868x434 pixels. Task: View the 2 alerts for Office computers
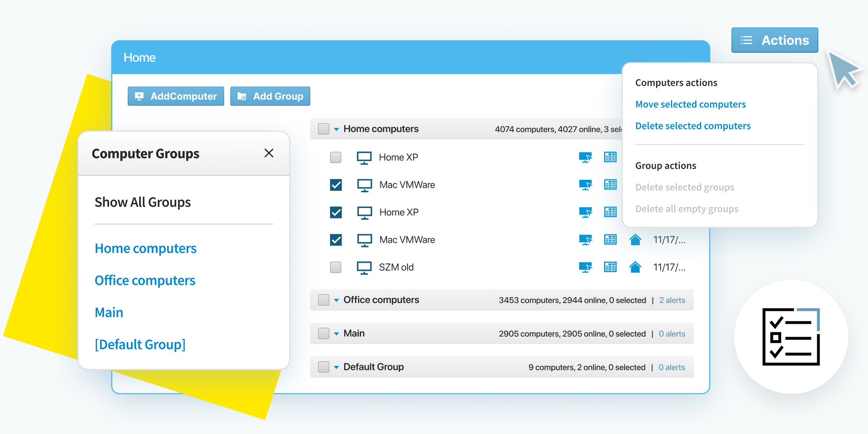pyautogui.click(x=672, y=300)
